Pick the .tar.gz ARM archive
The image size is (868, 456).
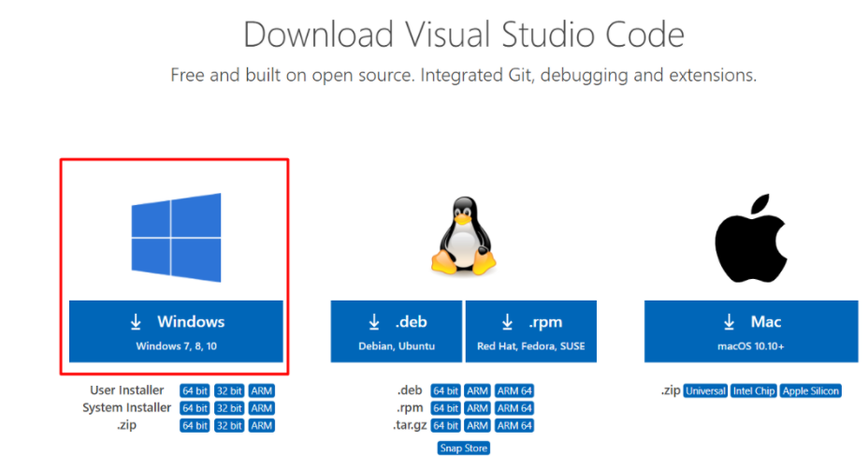tap(477, 425)
